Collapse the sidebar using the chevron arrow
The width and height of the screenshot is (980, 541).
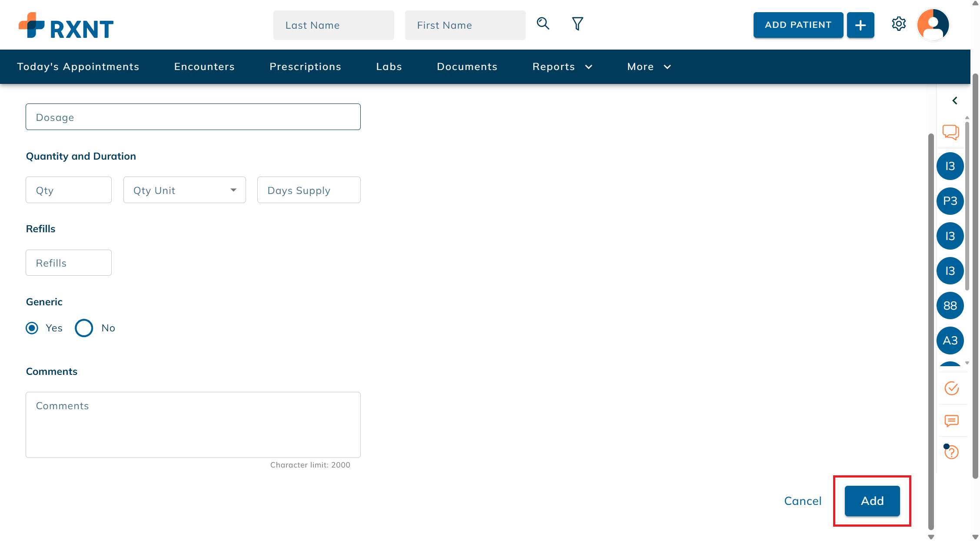click(x=955, y=100)
